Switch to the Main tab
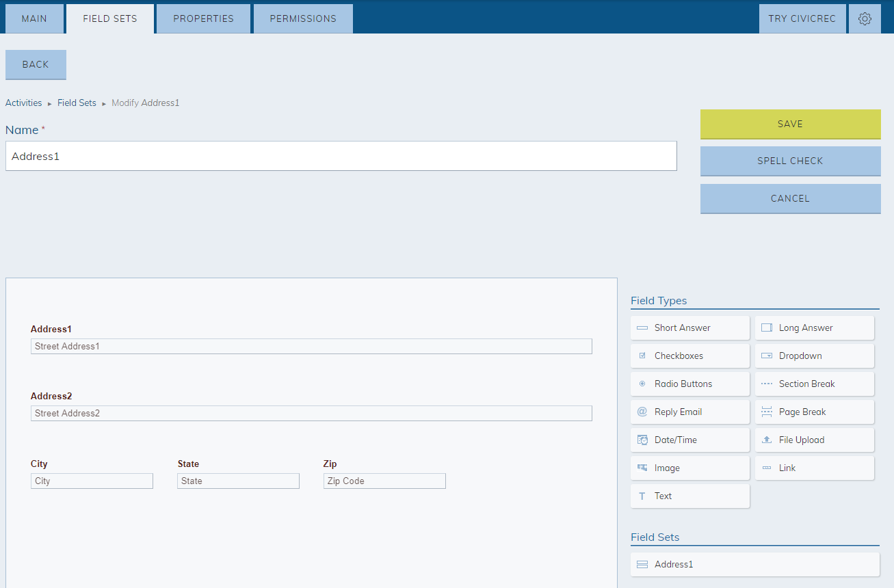The height and width of the screenshot is (588, 894). pyautogui.click(x=34, y=18)
